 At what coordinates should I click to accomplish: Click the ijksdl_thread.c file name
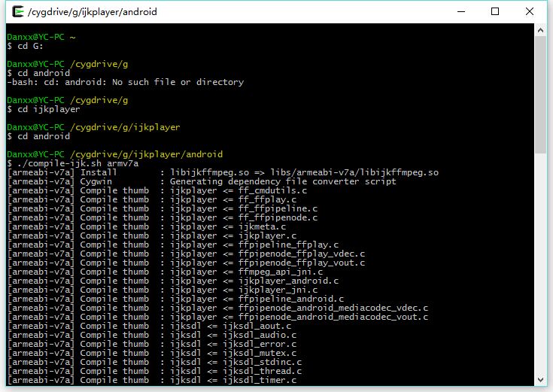(x=262, y=371)
